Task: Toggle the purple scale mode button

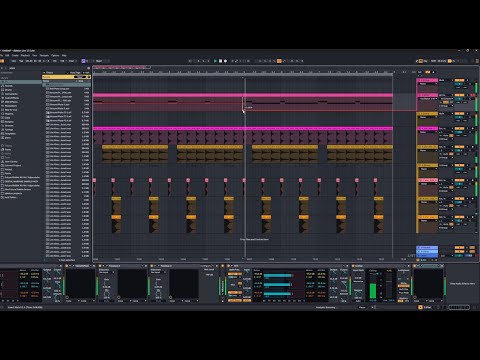Action: coord(83,61)
